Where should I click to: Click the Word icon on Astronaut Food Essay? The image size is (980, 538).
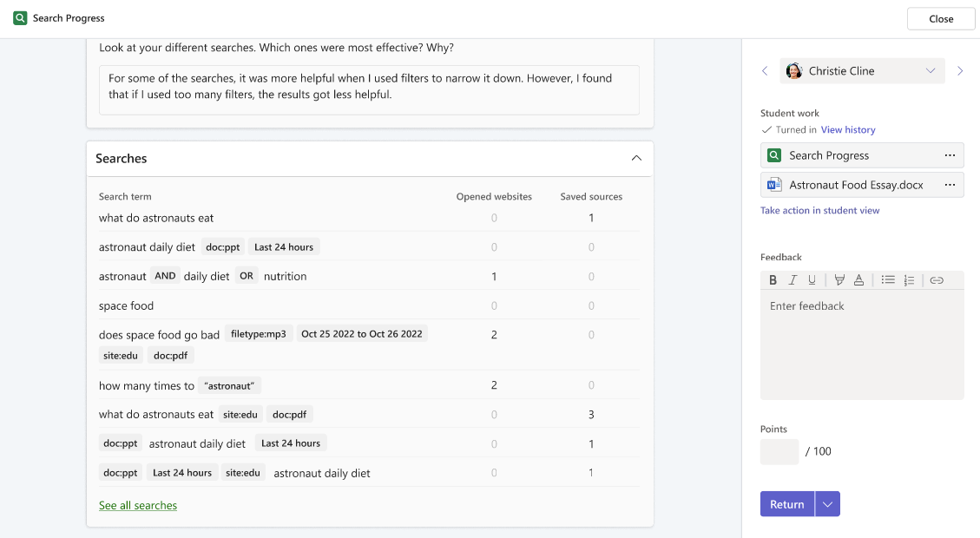773,184
